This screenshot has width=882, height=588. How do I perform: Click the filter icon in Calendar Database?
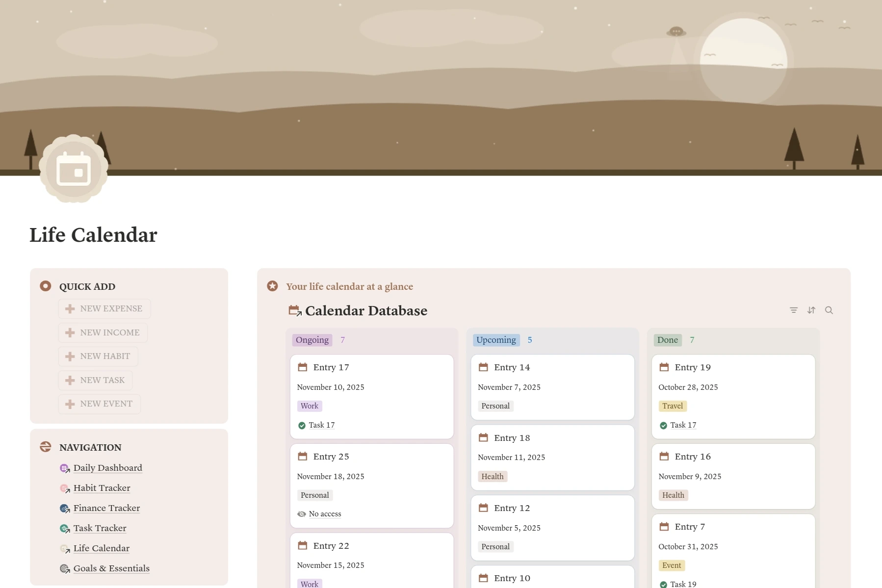794,310
